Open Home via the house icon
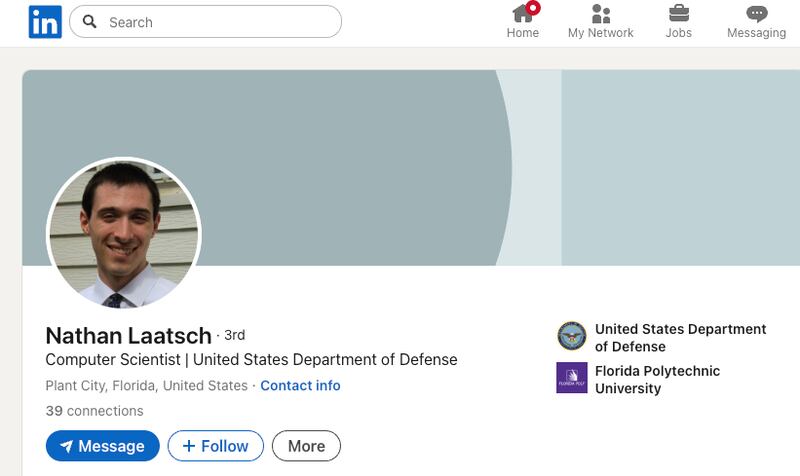The width and height of the screenshot is (800, 476). pyautogui.click(x=522, y=13)
